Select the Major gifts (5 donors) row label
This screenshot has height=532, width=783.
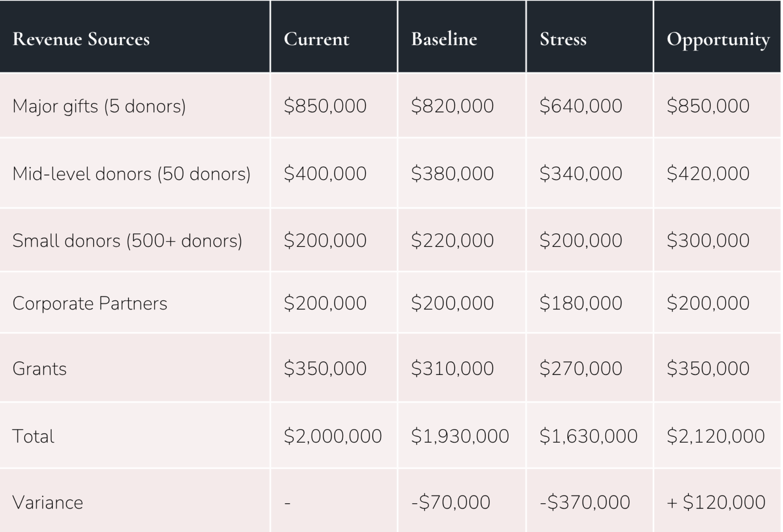point(99,106)
